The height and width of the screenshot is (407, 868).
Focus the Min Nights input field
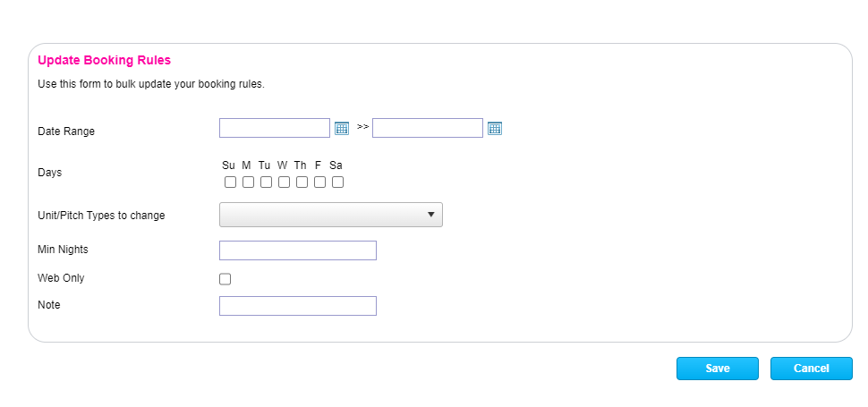[298, 250]
